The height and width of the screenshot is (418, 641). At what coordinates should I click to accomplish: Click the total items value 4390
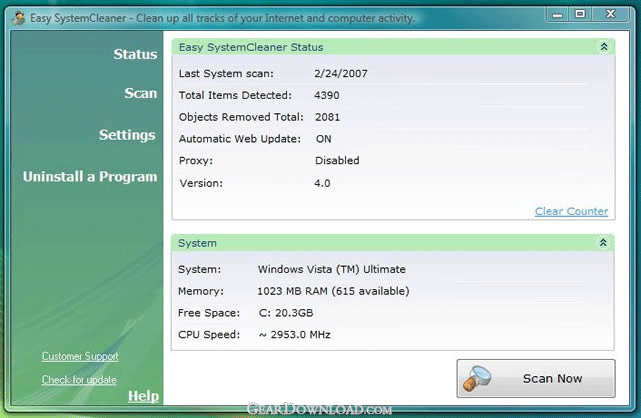[327, 95]
